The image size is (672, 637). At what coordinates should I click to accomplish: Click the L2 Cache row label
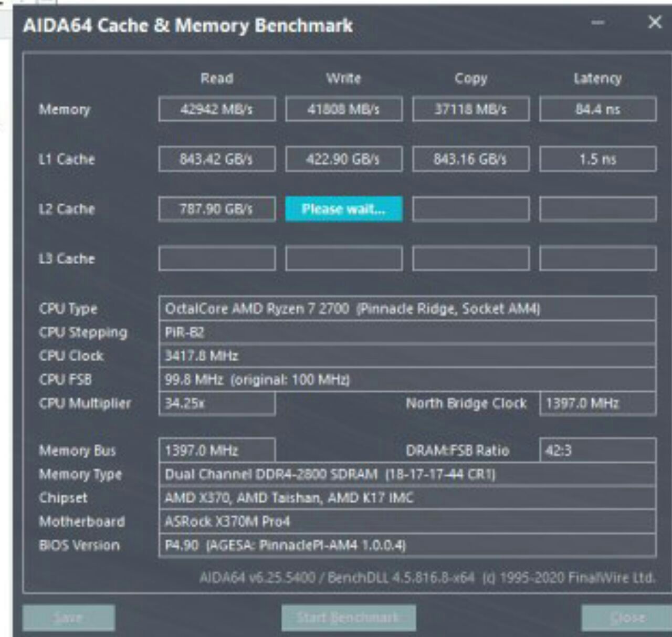tap(67, 209)
